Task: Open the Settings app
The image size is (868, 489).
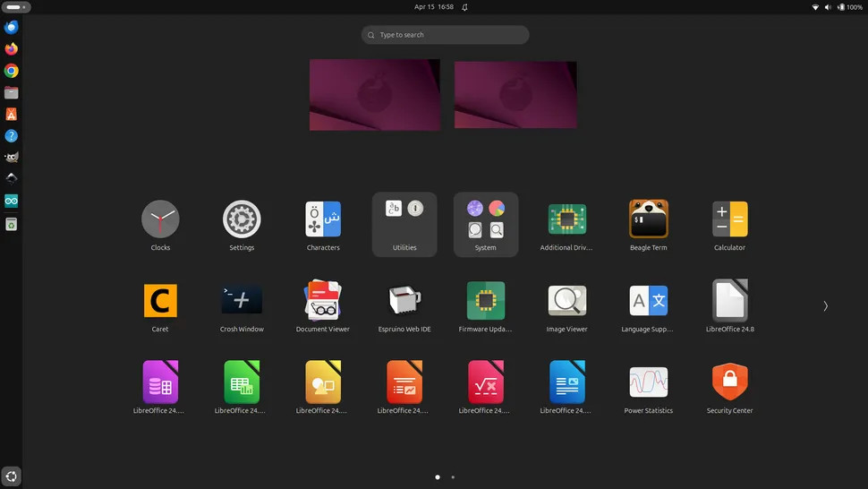Action: click(242, 219)
